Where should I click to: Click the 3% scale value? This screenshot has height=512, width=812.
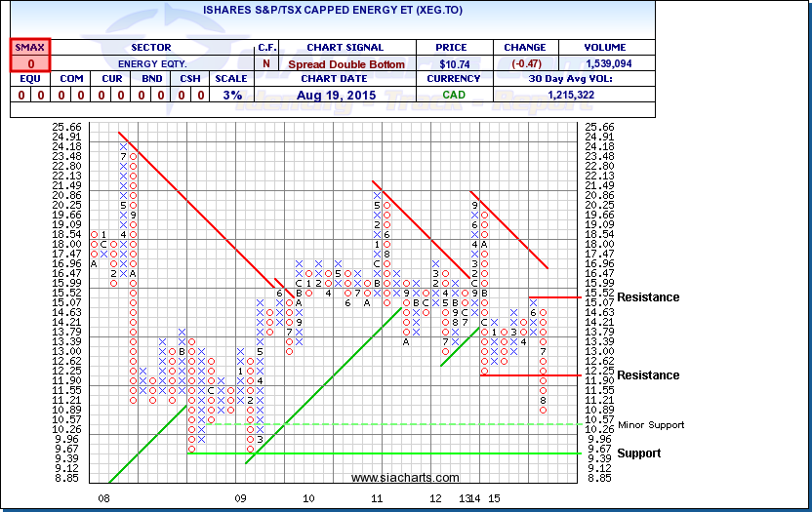coord(233,95)
